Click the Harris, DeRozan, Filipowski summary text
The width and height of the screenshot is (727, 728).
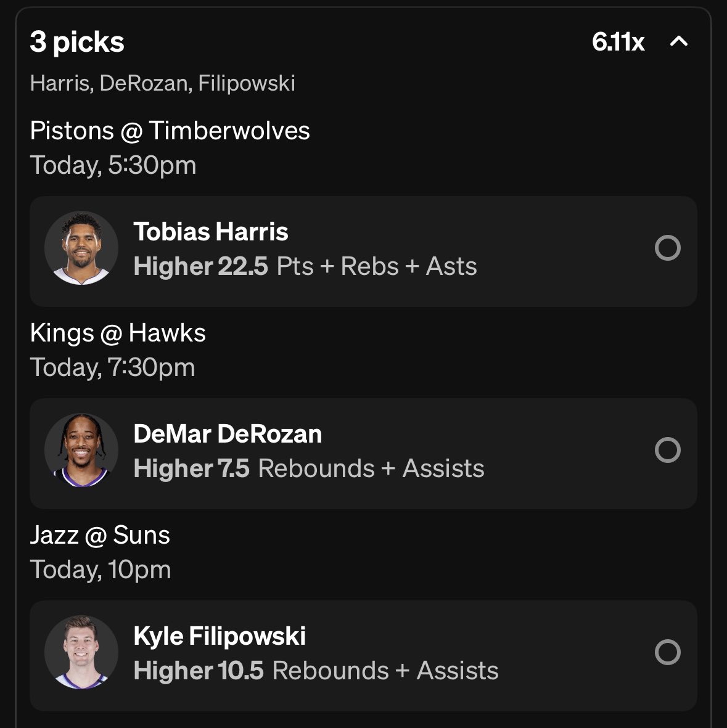[162, 83]
